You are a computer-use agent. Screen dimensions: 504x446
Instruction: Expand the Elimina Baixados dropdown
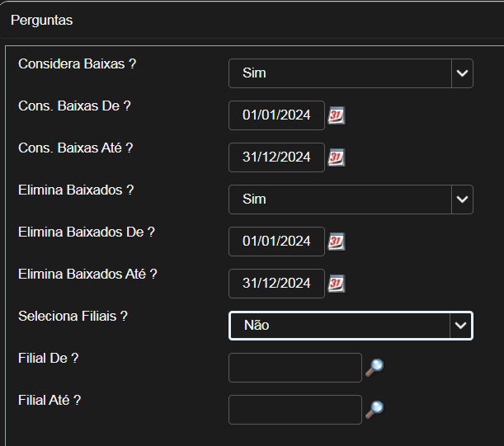[462, 200]
